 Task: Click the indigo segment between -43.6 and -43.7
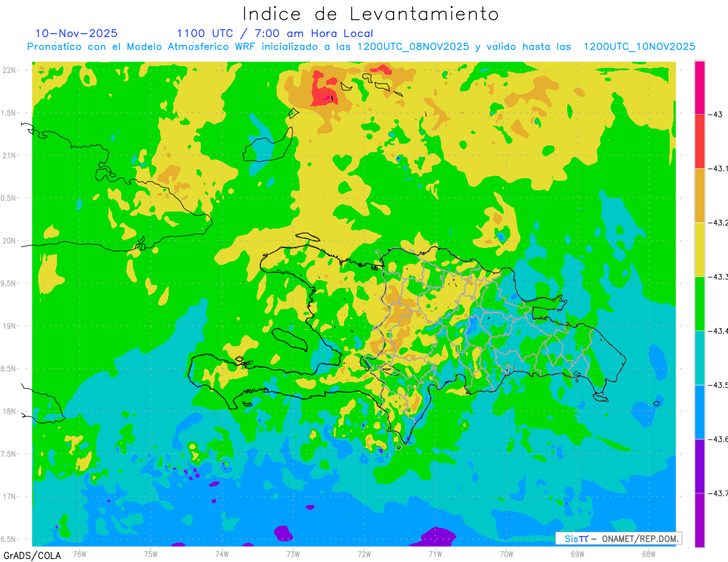pyautogui.click(x=699, y=466)
